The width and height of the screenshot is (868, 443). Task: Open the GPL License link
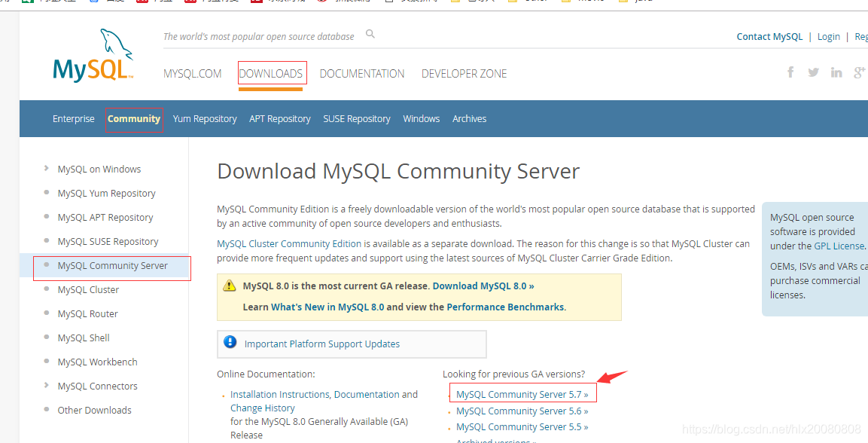click(x=839, y=246)
